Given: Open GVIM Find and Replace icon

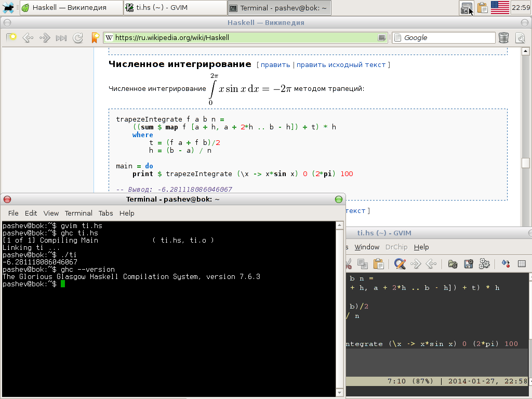Looking at the screenshot, I should pyautogui.click(x=400, y=263).
